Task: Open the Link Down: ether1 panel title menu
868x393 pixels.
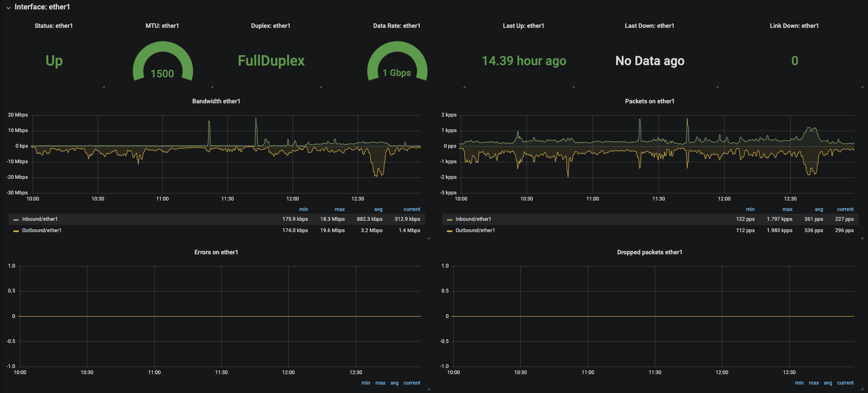Action: pyautogui.click(x=794, y=26)
